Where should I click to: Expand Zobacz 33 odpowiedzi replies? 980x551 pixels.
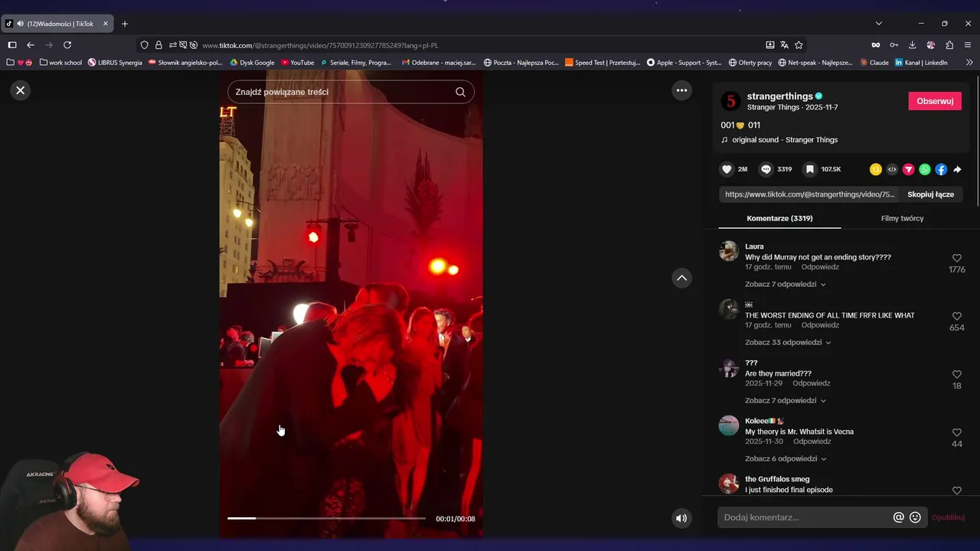point(788,342)
